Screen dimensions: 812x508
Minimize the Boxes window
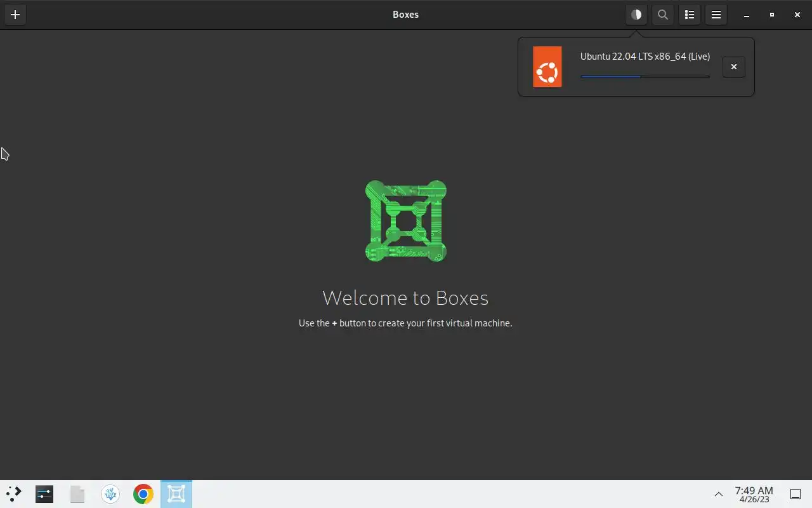pyautogui.click(x=747, y=15)
